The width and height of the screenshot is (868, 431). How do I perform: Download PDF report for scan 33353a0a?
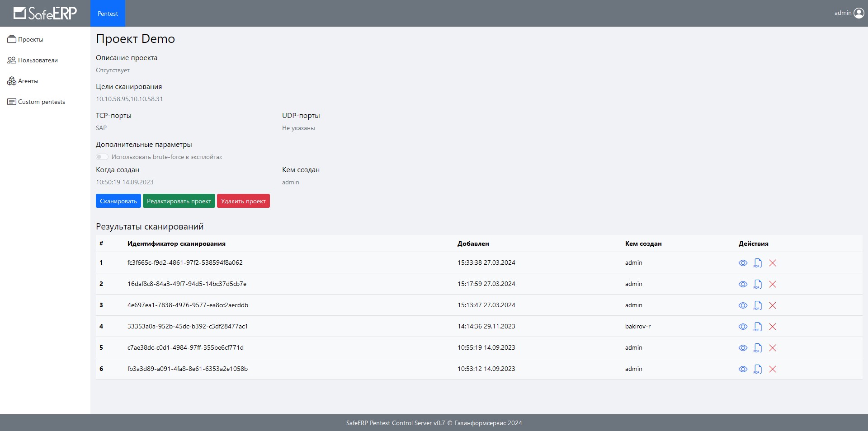click(x=758, y=327)
